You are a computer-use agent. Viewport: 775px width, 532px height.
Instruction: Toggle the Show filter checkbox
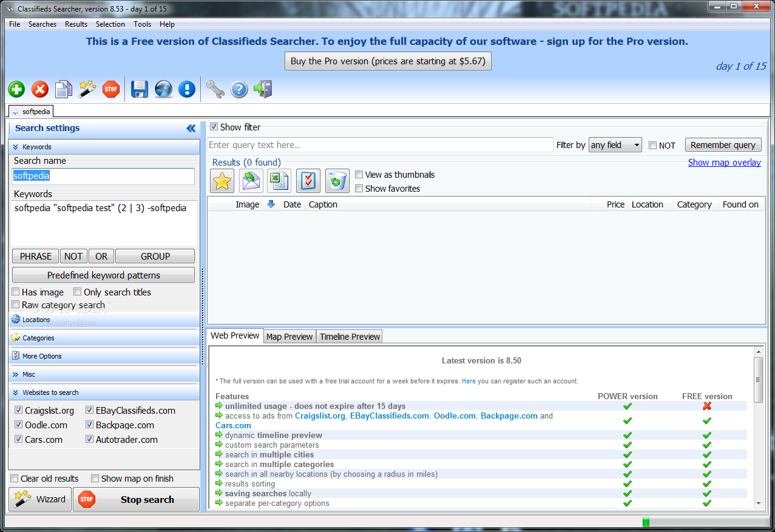pos(214,127)
